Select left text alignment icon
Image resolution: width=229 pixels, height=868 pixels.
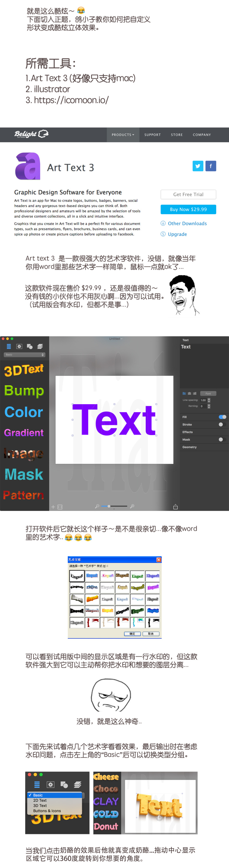pyautogui.click(x=184, y=394)
